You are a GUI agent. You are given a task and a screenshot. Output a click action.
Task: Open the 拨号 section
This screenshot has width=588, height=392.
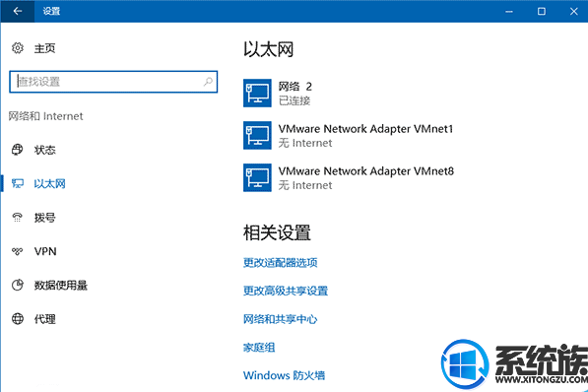tap(44, 218)
